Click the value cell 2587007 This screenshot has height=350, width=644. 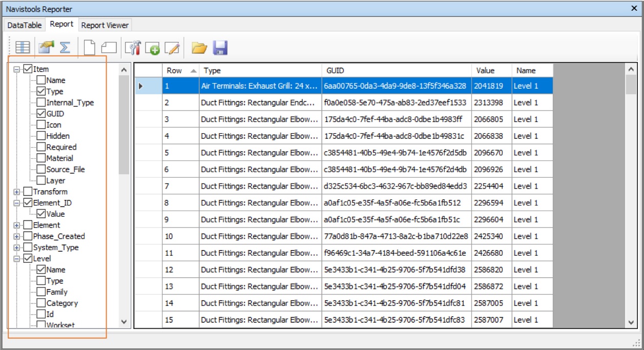(492, 320)
